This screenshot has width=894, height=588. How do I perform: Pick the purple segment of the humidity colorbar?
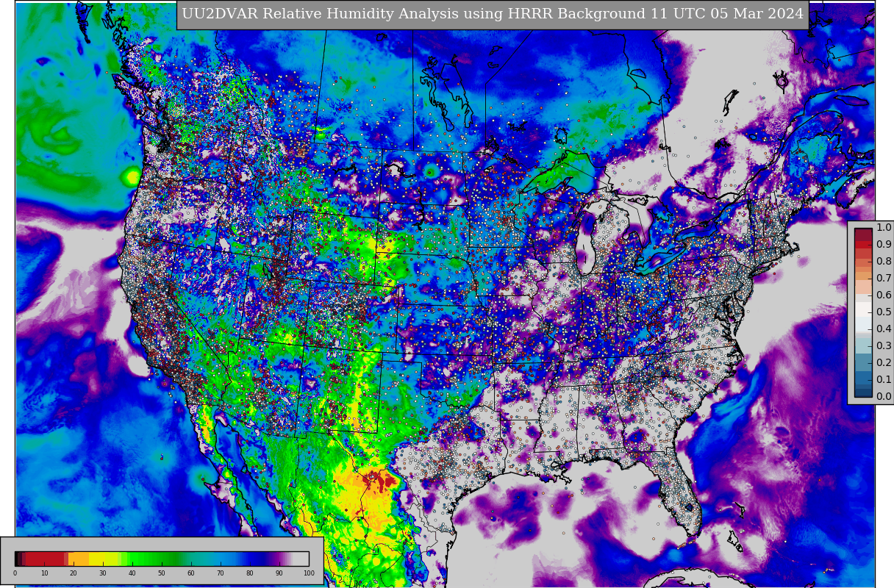pyautogui.click(x=276, y=559)
